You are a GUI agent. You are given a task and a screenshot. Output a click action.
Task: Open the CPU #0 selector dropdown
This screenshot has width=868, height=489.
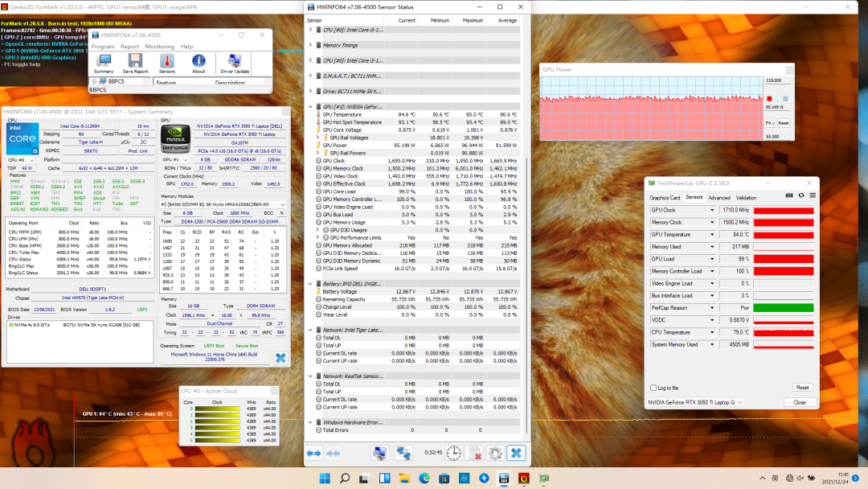coord(21,160)
